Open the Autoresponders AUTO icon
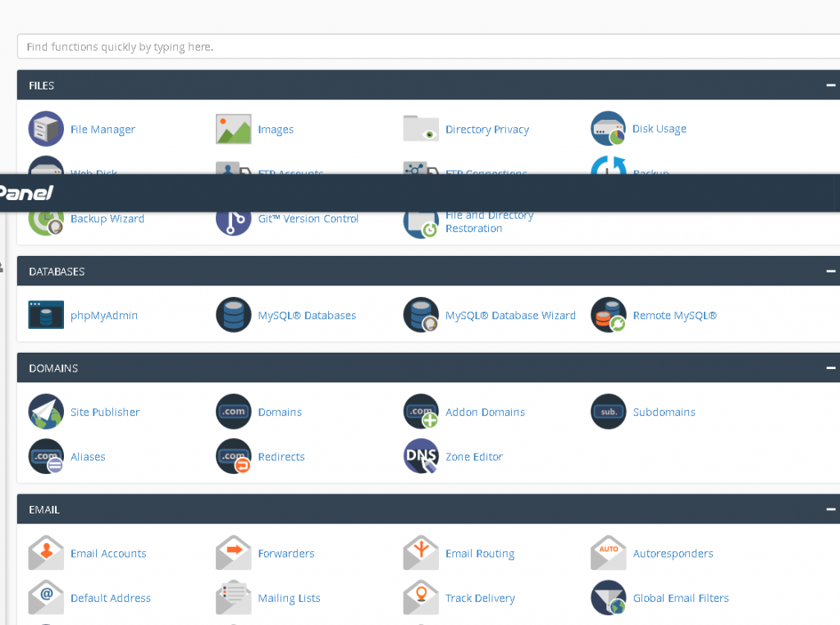 609,553
